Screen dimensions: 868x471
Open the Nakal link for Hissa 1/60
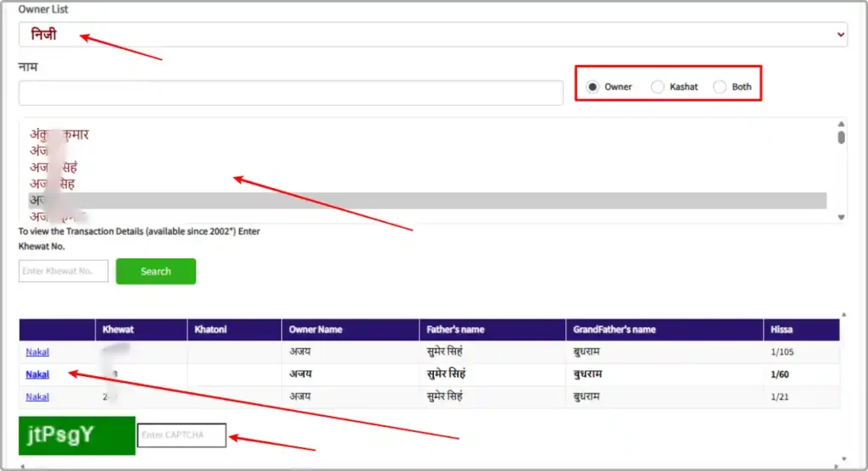[37, 374]
